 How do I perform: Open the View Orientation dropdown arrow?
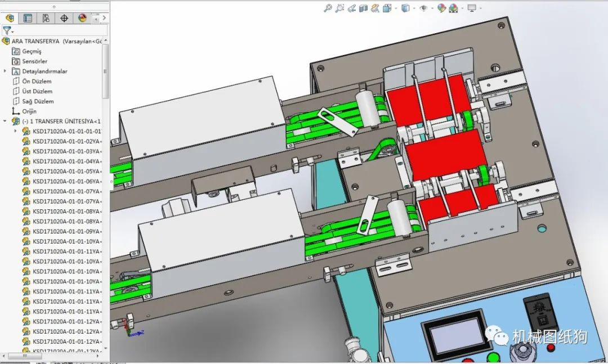click(396, 8)
